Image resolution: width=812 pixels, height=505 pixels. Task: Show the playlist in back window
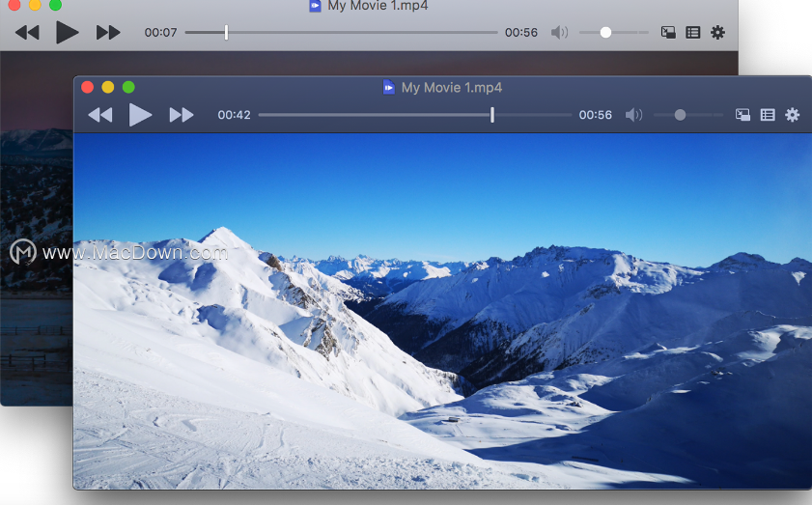[x=693, y=33]
